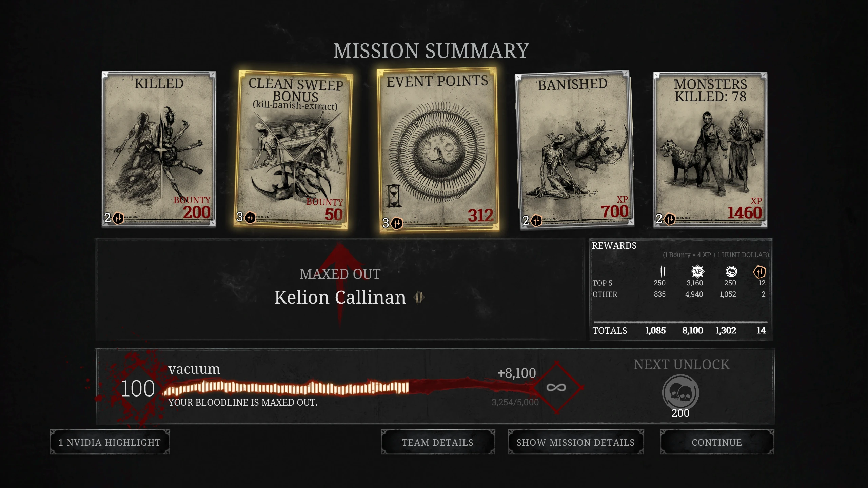Show mission details

pyautogui.click(x=575, y=442)
